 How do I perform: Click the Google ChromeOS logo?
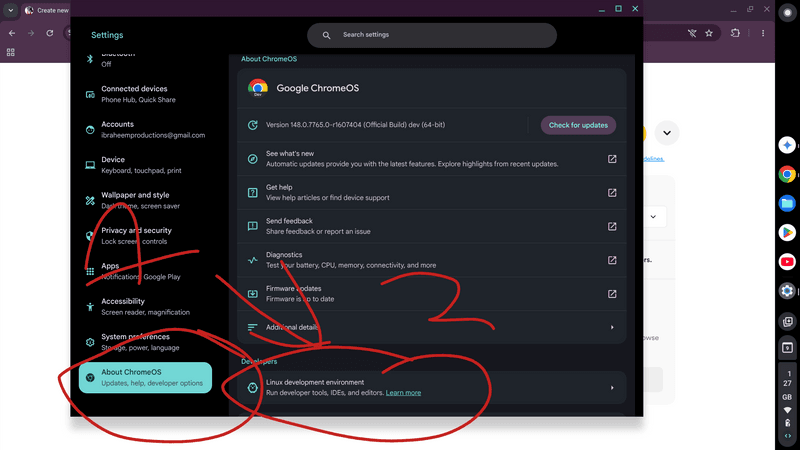[x=258, y=88]
